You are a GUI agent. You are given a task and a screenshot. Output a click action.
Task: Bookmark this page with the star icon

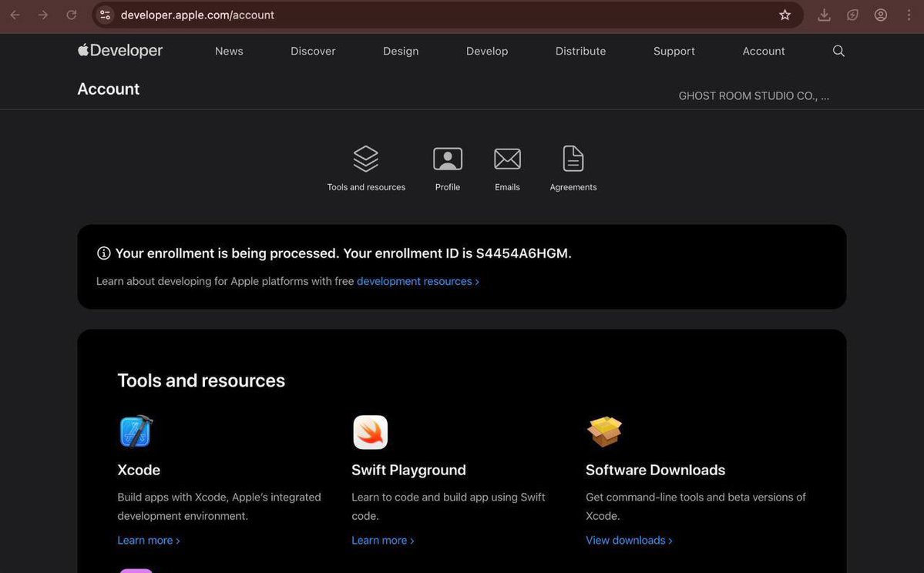point(785,15)
